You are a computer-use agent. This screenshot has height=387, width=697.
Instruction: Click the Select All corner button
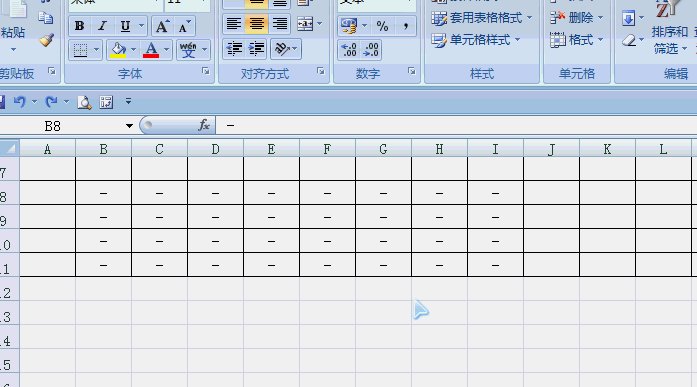tap(9, 149)
